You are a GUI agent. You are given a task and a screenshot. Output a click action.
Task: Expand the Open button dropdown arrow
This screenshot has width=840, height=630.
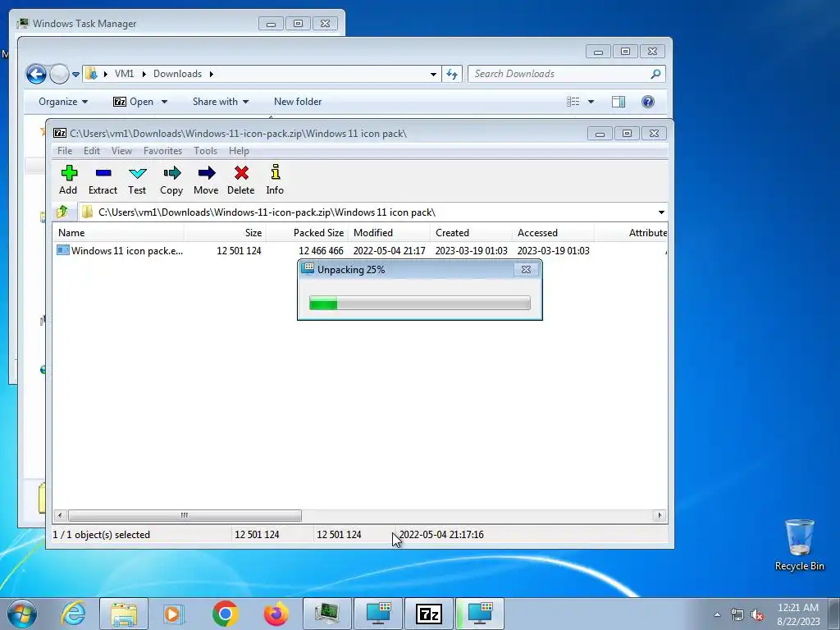pyautogui.click(x=164, y=102)
